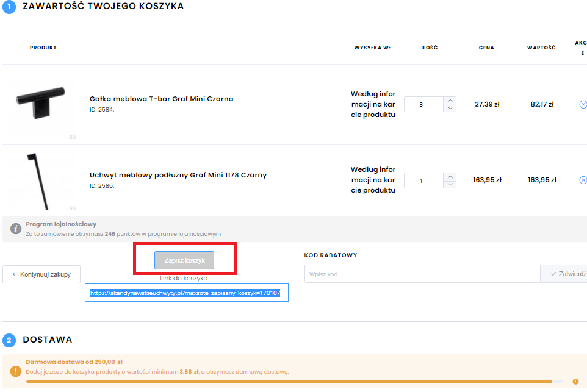The width and height of the screenshot is (587, 392).
Task: Click Link do koszyka label
Action: point(184,278)
